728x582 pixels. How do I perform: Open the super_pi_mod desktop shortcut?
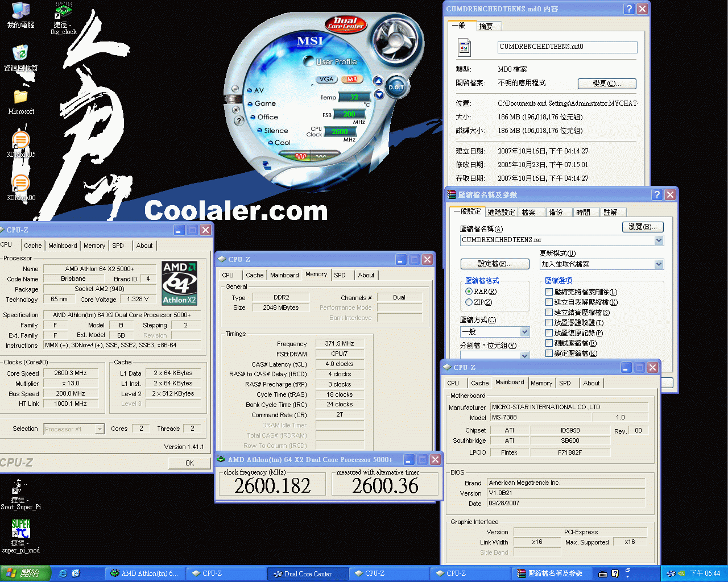tap(20, 537)
